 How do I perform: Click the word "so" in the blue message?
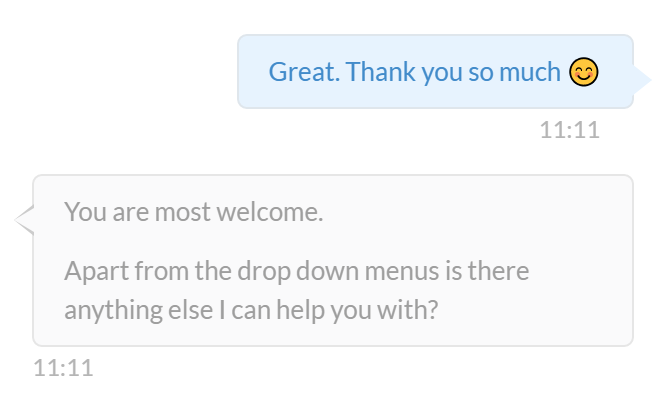(481, 72)
